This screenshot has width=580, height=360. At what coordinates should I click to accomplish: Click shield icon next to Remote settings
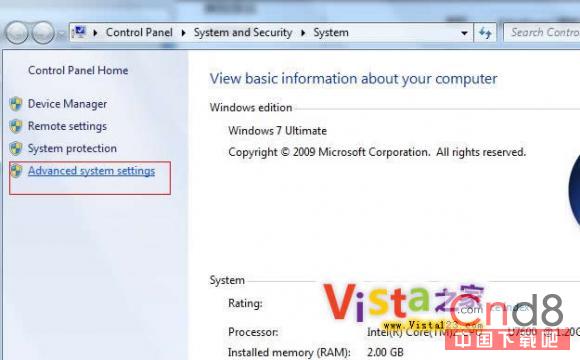16,126
